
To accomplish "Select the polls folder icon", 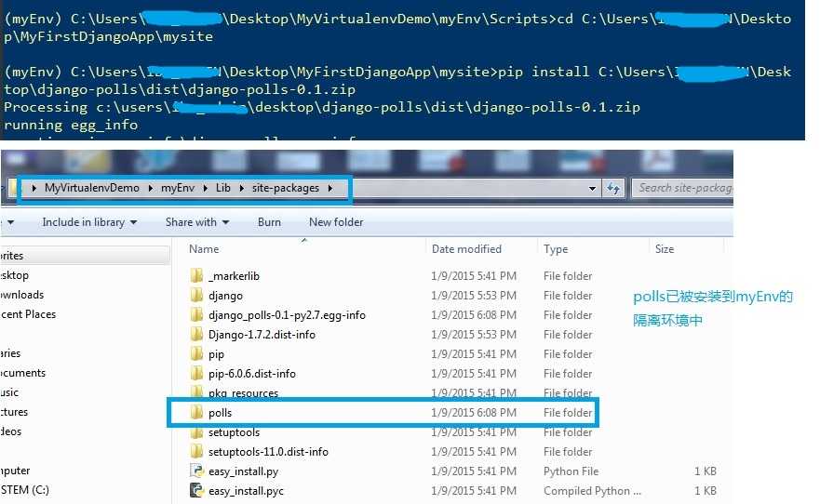I will (196, 413).
